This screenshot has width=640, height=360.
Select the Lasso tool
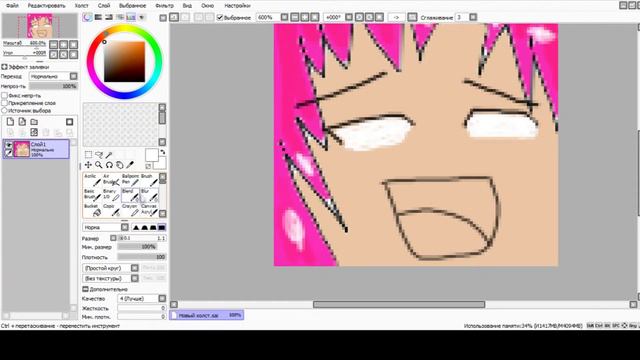coord(99,155)
